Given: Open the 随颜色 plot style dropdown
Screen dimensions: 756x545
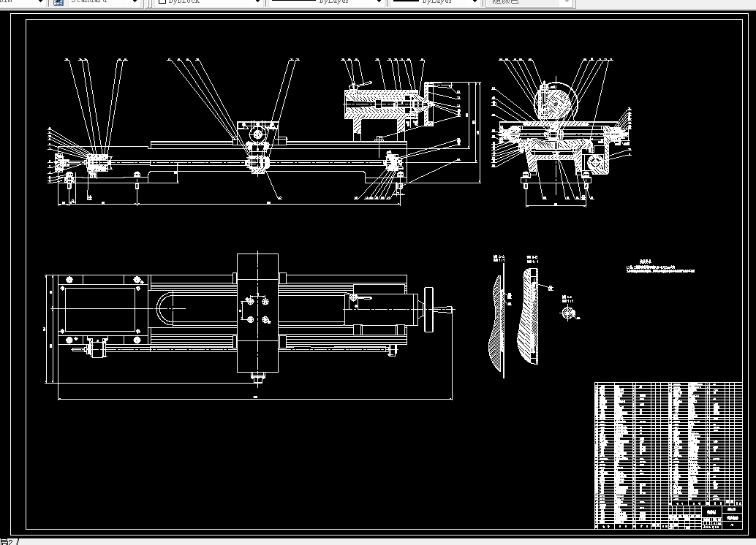Looking at the screenshot, I should (x=529, y=2).
